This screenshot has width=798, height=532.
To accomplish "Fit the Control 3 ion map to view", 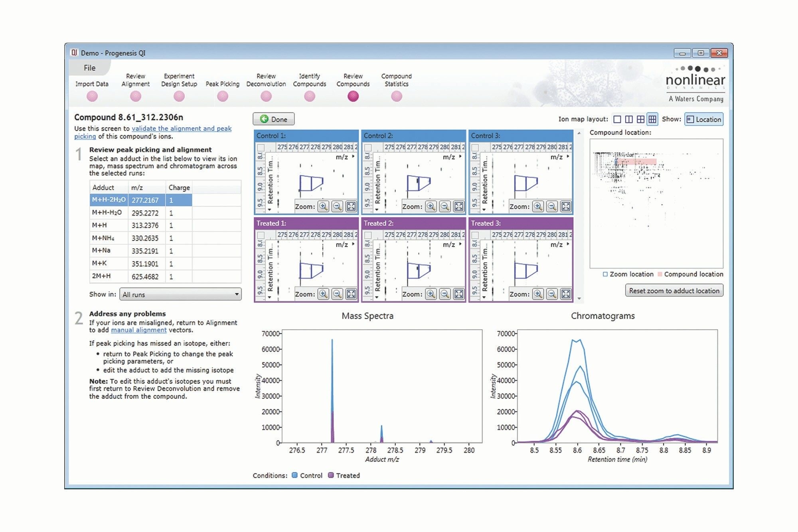I will (566, 206).
